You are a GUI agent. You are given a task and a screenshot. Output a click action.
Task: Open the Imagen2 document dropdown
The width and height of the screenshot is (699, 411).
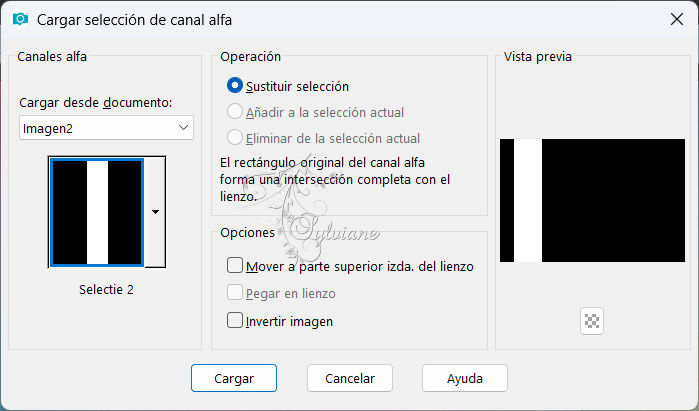click(x=106, y=128)
